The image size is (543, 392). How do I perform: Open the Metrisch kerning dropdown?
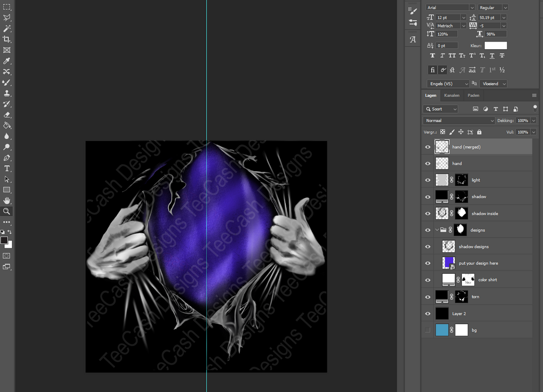[464, 25]
